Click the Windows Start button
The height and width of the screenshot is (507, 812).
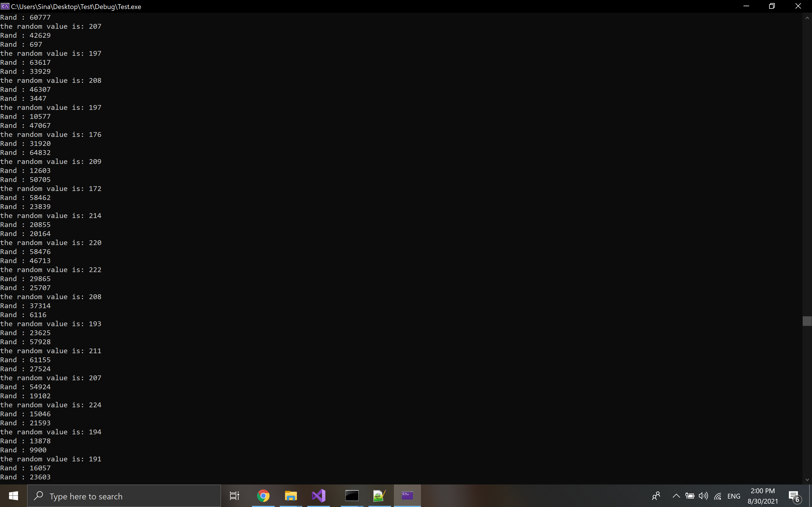pos(14,496)
